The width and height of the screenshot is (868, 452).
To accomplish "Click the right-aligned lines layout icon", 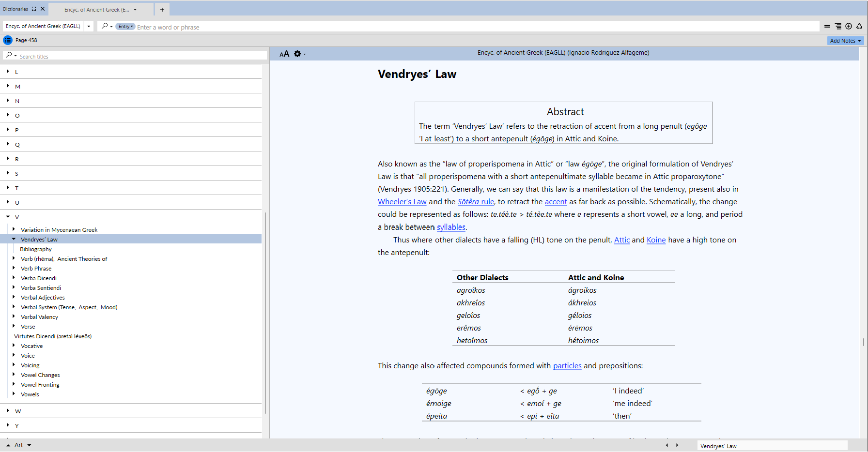I will point(838,27).
